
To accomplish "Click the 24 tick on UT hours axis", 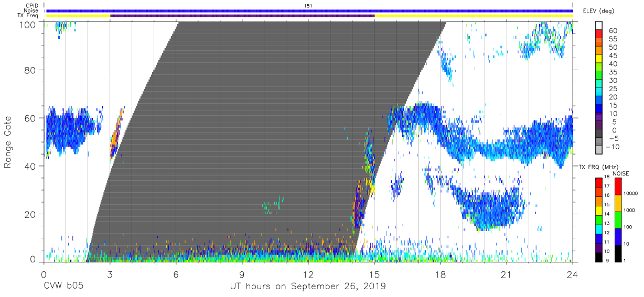I will coord(573,274).
